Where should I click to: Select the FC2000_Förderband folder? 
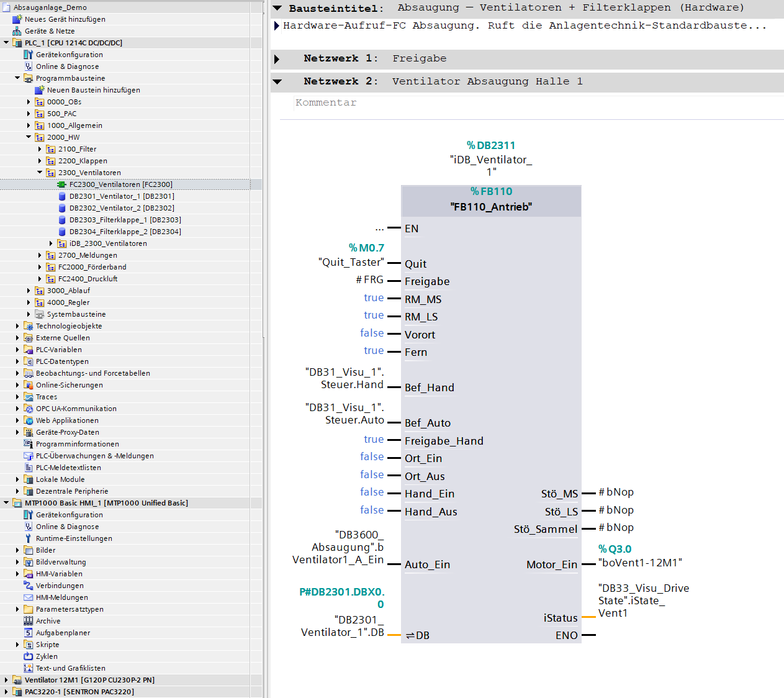pos(92,267)
